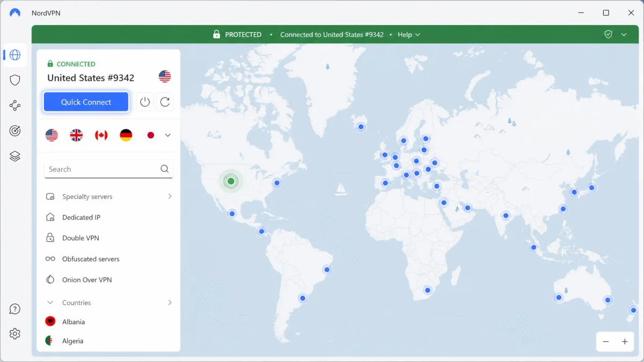The height and width of the screenshot is (362, 644).
Task: Click the green connected server marker on map
Action: 231,181
